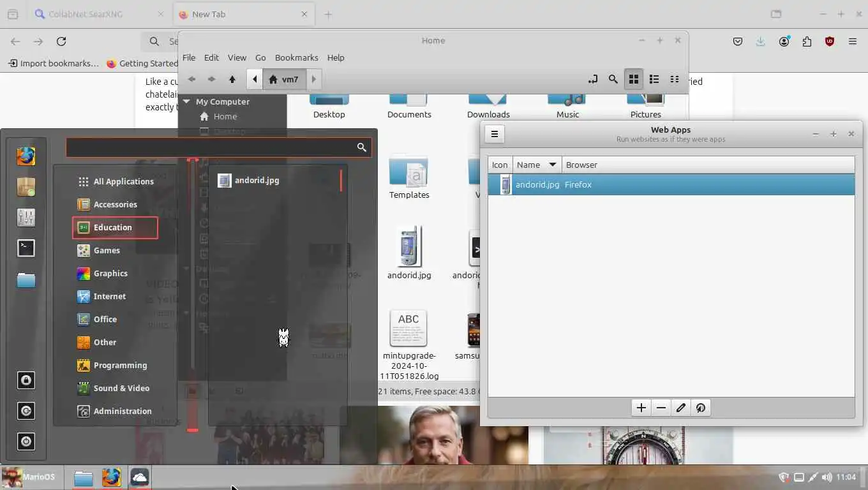Open the Edit menu in file manager
This screenshot has width=868, height=490.
coord(211,57)
